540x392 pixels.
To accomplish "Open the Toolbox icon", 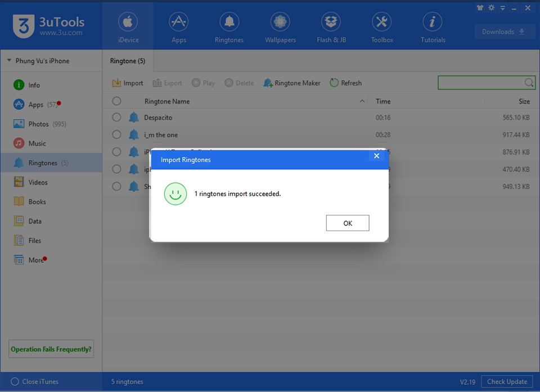I will 381,28.
